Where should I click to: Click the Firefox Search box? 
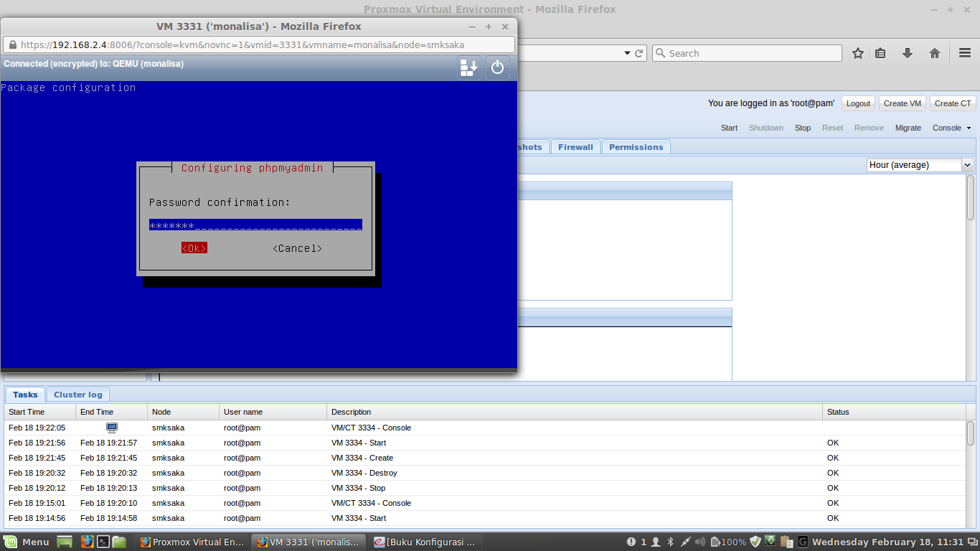(x=747, y=53)
